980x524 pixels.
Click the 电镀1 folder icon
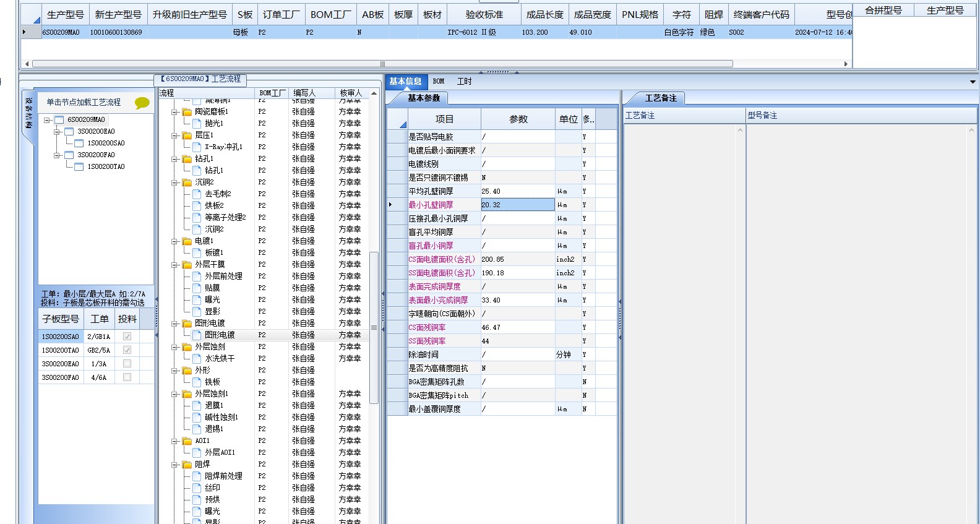187,241
